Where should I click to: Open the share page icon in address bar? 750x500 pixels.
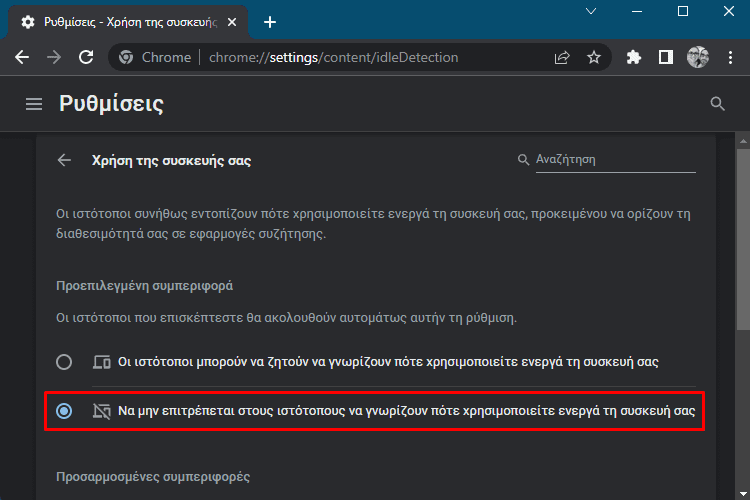pyautogui.click(x=562, y=57)
